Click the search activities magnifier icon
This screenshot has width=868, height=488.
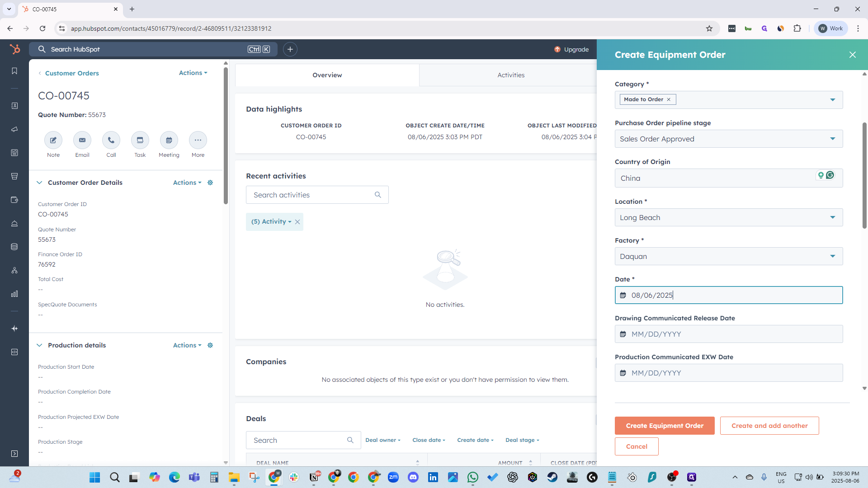click(378, 195)
